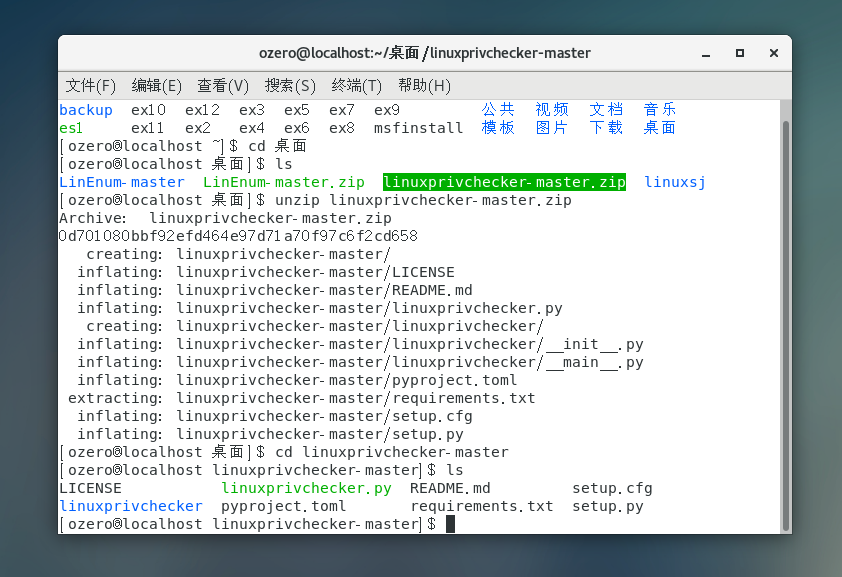Click the block cursor at the prompt
Image resolution: width=842 pixels, height=577 pixels.
[451, 524]
